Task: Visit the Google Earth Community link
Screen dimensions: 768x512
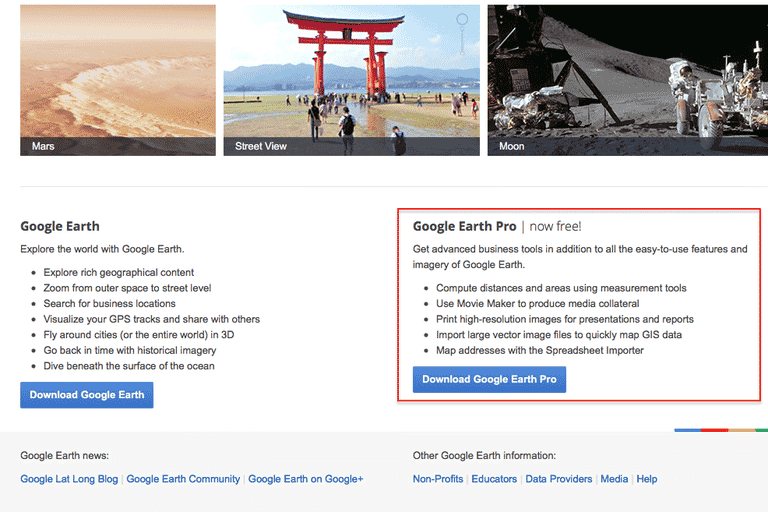Action: coord(183,479)
